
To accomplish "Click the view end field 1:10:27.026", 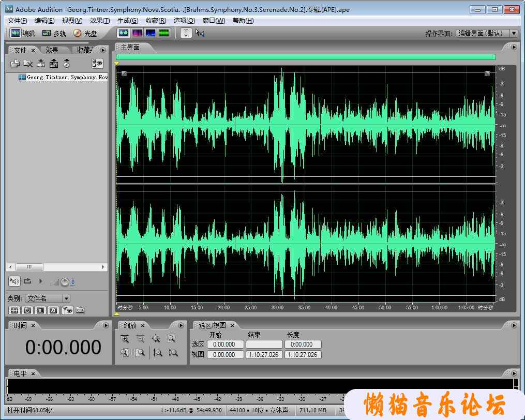I will pyautogui.click(x=264, y=355).
